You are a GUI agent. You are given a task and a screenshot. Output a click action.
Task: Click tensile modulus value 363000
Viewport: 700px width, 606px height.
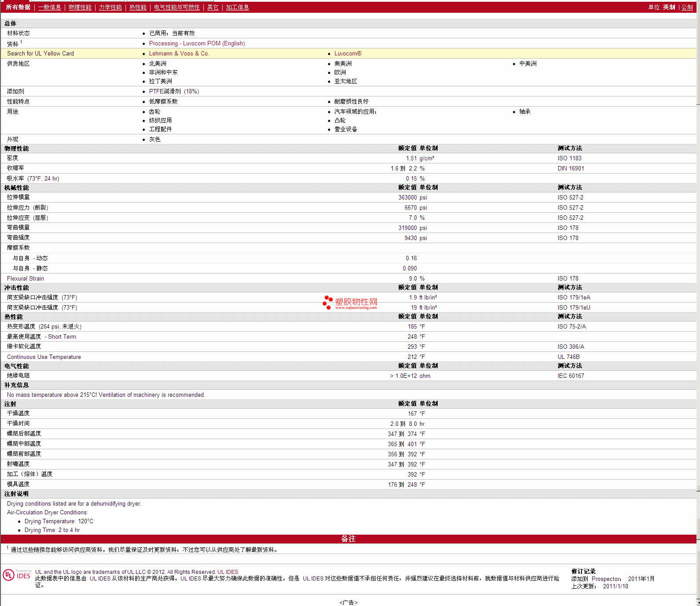tap(408, 197)
